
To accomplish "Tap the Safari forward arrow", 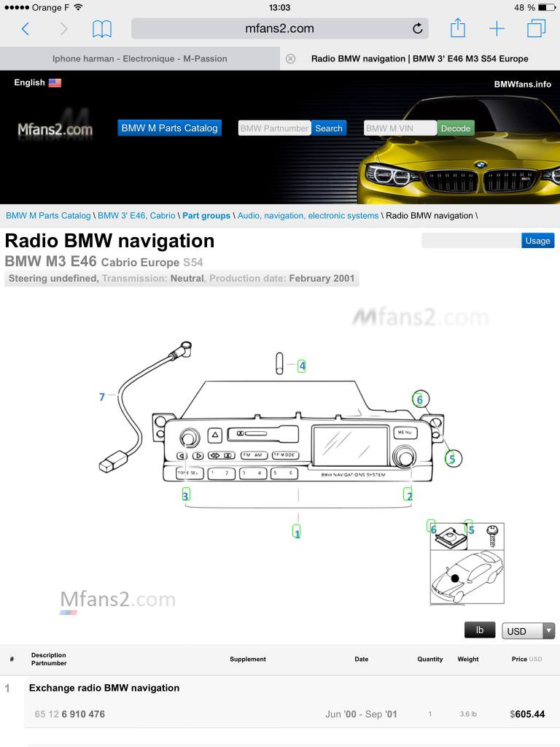I will (x=63, y=29).
